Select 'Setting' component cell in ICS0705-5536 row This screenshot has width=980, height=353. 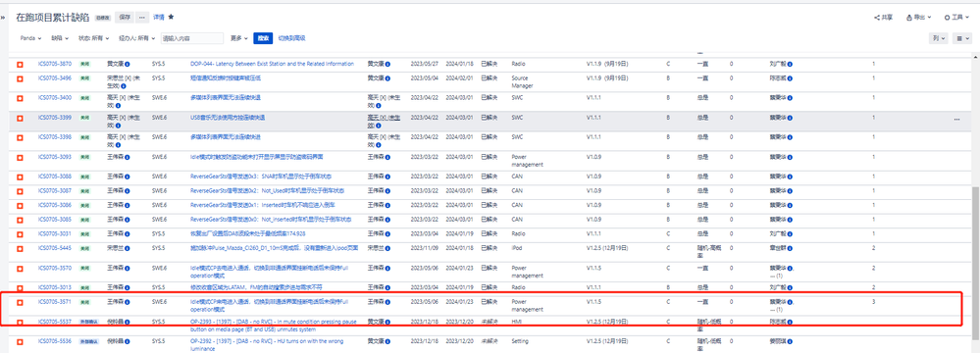pyautogui.click(x=519, y=342)
